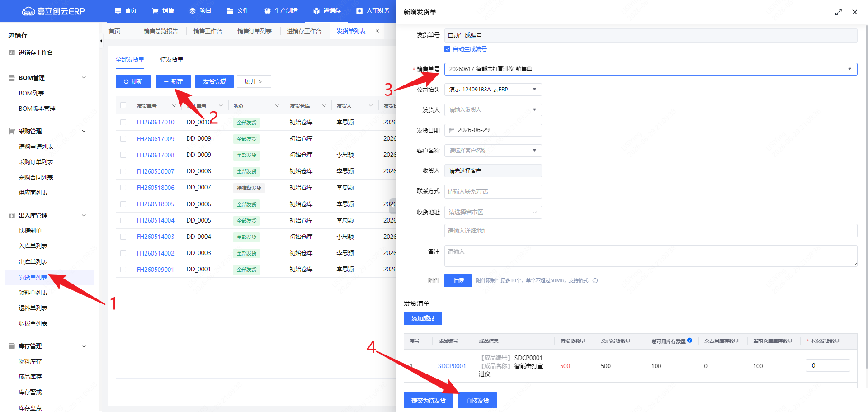Collapse the left sidebar with the arrow handle
868x412 pixels.
[x=101, y=41]
